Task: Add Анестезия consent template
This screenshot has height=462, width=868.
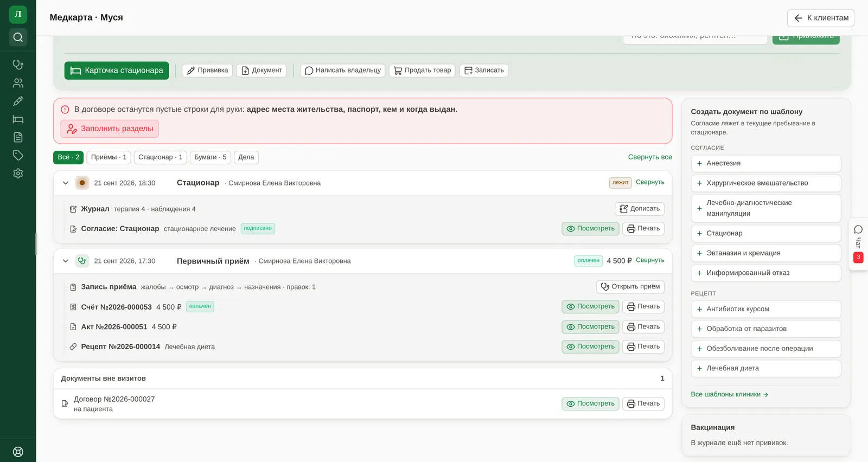Action: pyautogui.click(x=766, y=163)
